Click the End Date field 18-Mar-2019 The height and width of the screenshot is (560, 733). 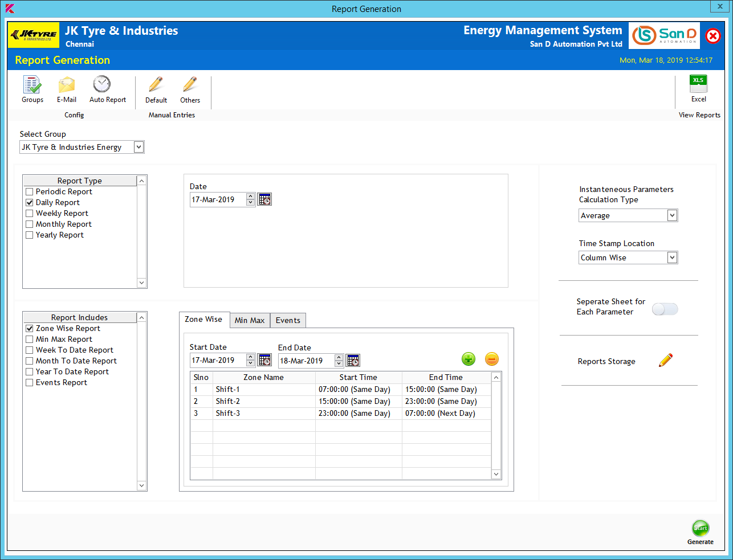click(x=306, y=361)
